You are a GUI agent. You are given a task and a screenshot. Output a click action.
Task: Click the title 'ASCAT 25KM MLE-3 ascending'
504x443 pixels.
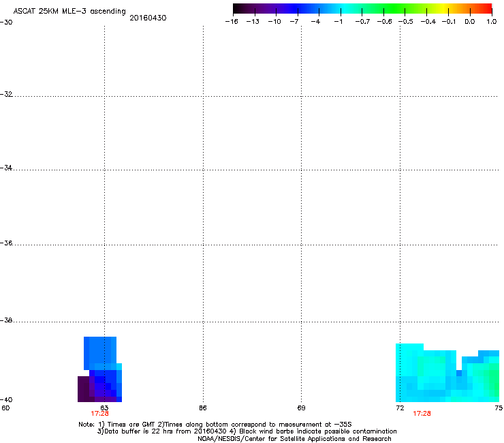point(69,12)
